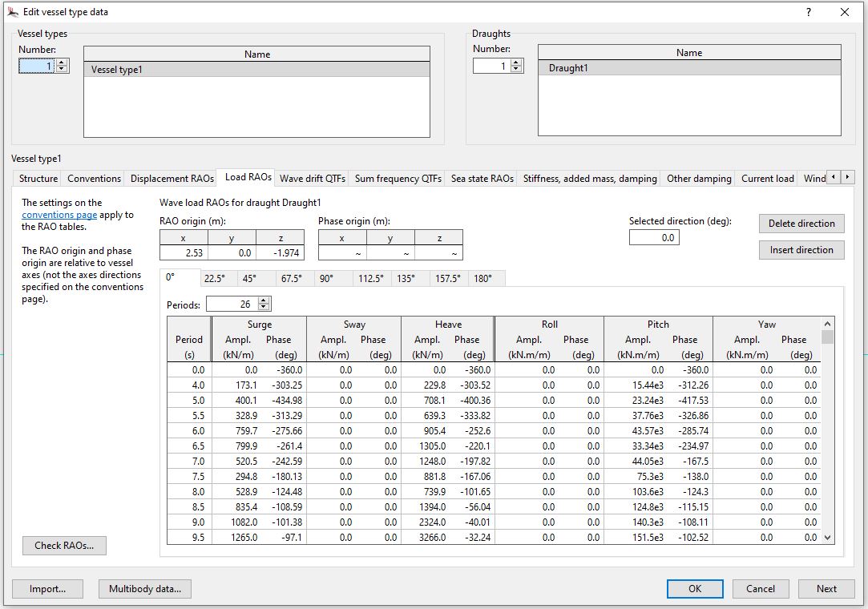Open the Displacement RAOs tab
Image resolution: width=868 pixels, height=609 pixels.
(x=172, y=178)
